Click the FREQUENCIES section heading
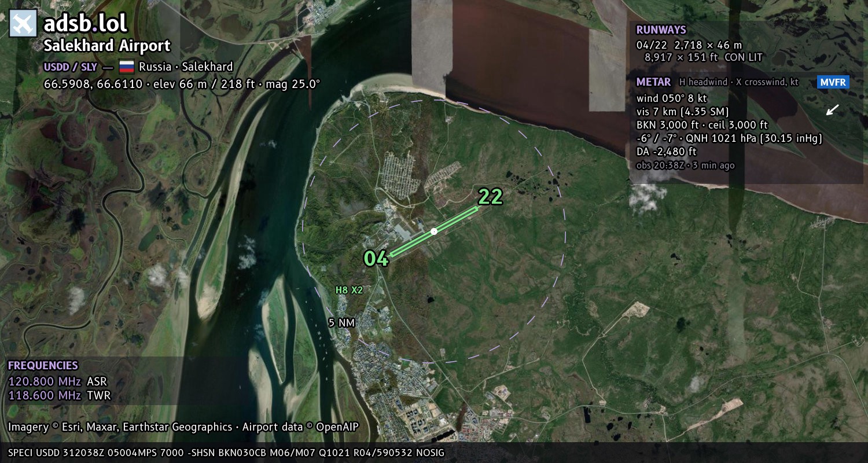This screenshot has width=868, height=463. click(43, 366)
